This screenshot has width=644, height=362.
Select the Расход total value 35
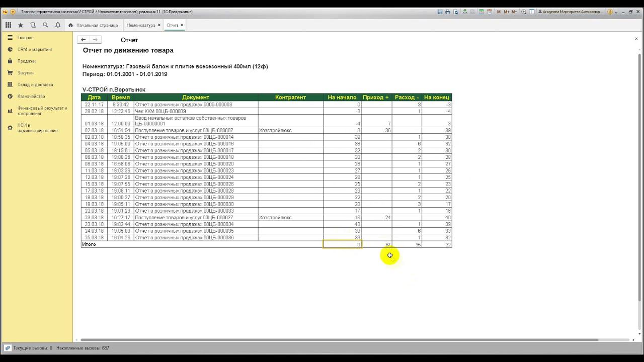coord(407,245)
